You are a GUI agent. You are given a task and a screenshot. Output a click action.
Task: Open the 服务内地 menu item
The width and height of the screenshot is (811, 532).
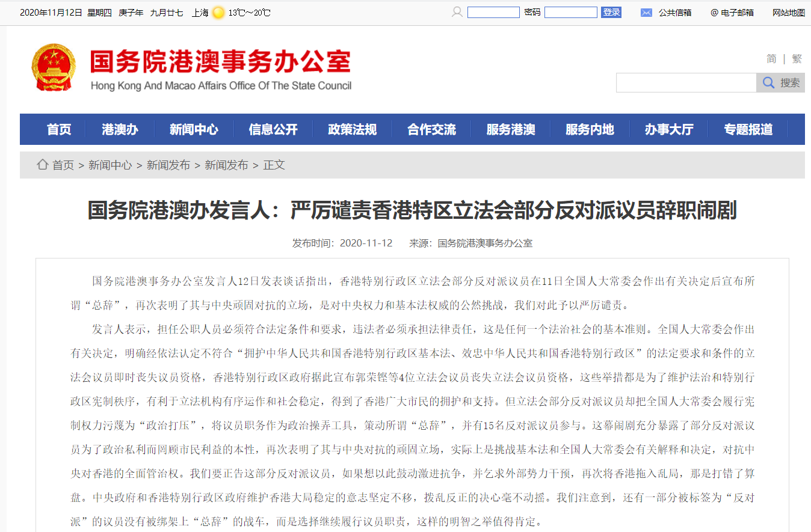(x=590, y=129)
